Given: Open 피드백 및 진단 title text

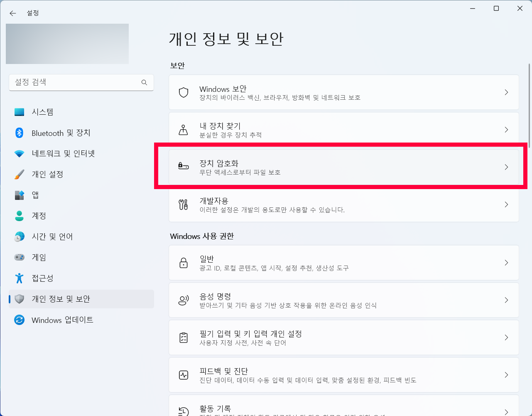Looking at the screenshot, I should pos(224,371).
